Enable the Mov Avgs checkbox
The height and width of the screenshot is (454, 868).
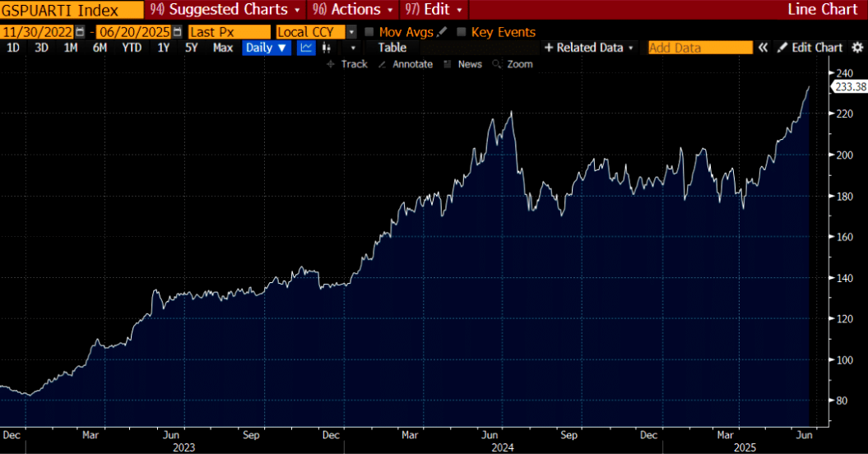pos(369,32)
